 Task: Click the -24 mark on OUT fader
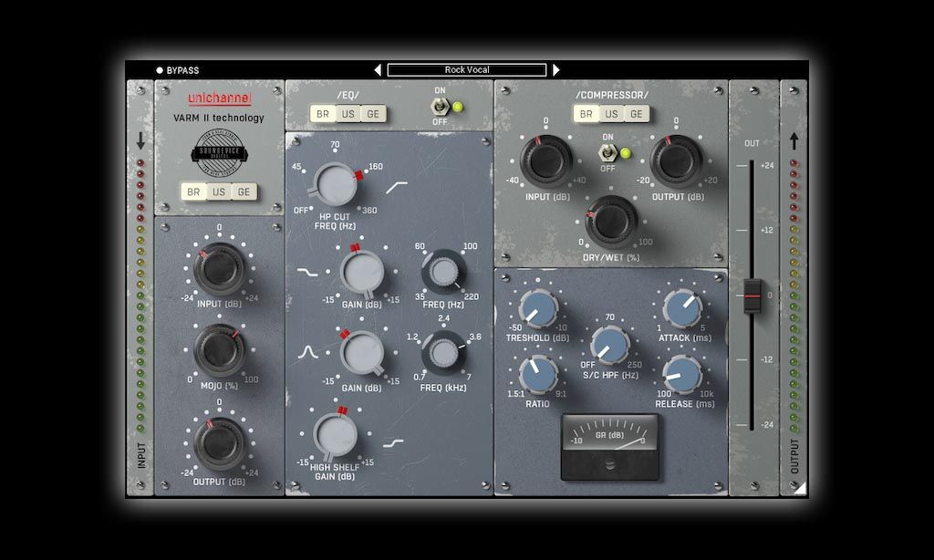click(766, 425)
